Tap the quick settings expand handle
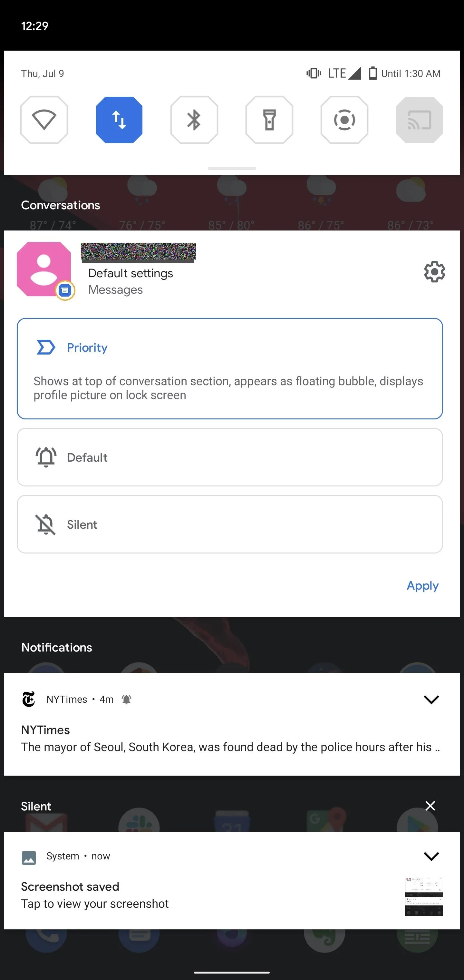Image resolution: width=464 pixels, height=980 pixels. click(232, 168)
